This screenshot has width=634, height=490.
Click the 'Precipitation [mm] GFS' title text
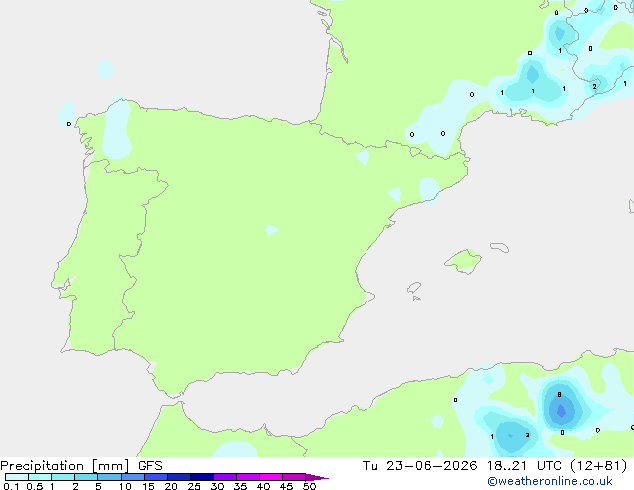pyautogui.click(x=81, y=466)
